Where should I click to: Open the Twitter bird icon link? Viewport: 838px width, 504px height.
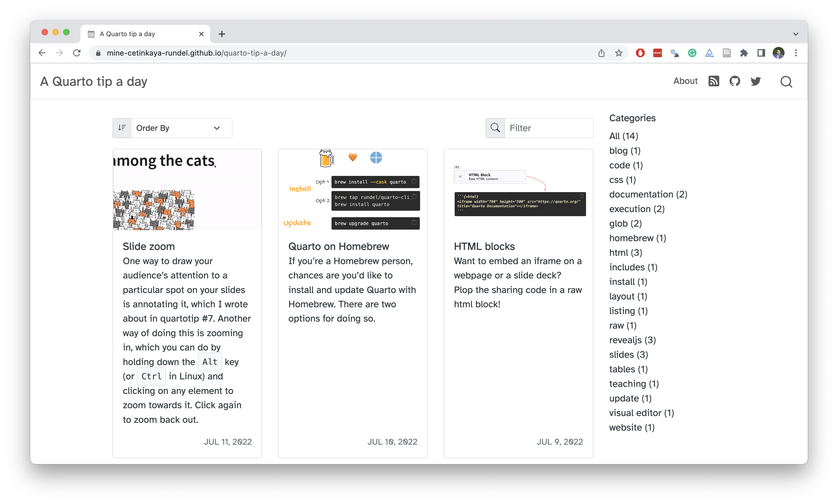tap(755, 81)
